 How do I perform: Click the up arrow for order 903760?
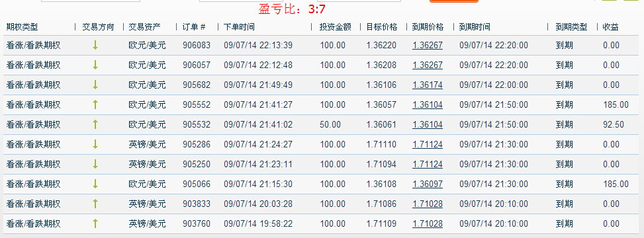point(95,223)
